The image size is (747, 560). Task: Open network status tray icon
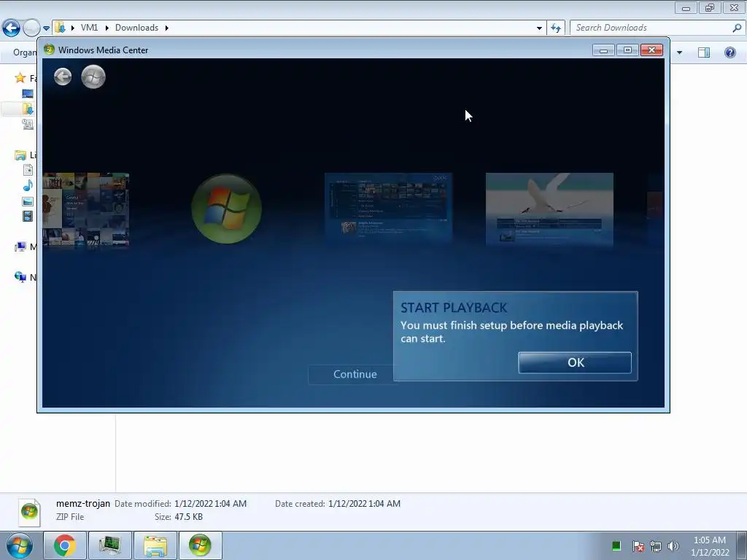point(656,546)
